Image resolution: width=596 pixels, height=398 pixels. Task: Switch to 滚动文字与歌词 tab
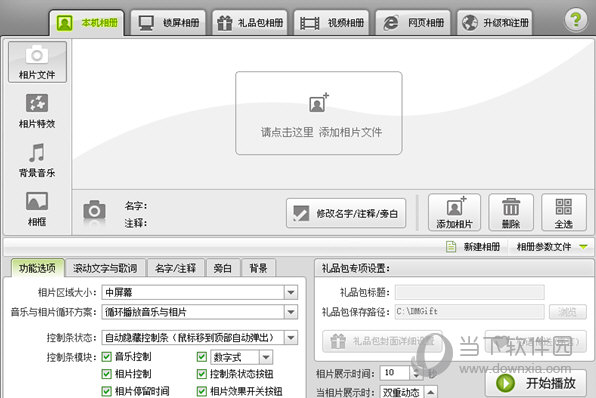pyautogui.click(x=105, y=268)
